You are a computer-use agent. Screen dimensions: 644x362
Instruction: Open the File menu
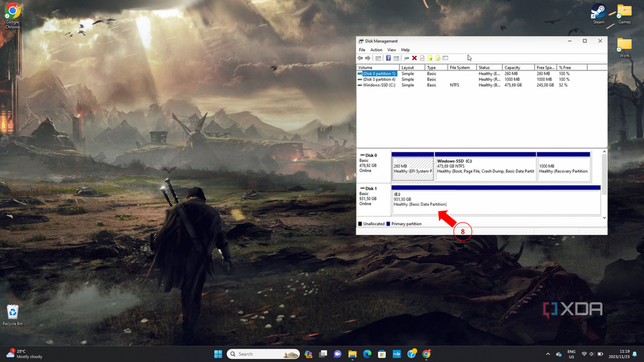(362, 50)
